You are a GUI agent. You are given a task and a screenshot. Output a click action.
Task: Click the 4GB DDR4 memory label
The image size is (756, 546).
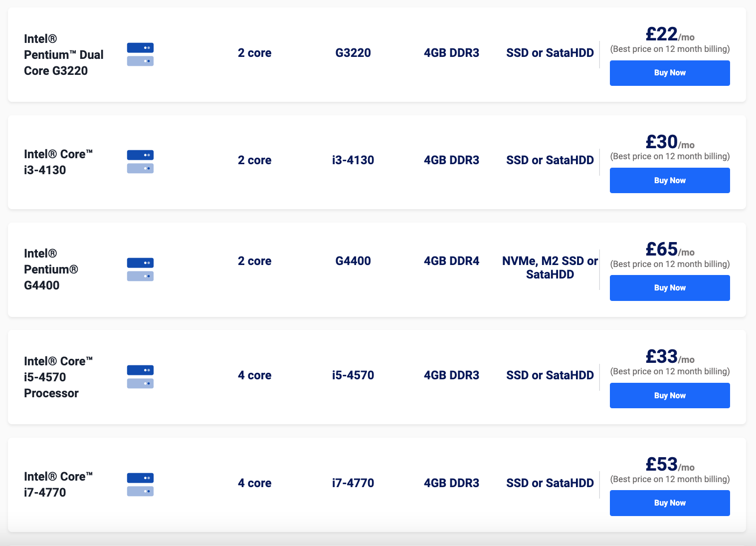tap(451, 261)
